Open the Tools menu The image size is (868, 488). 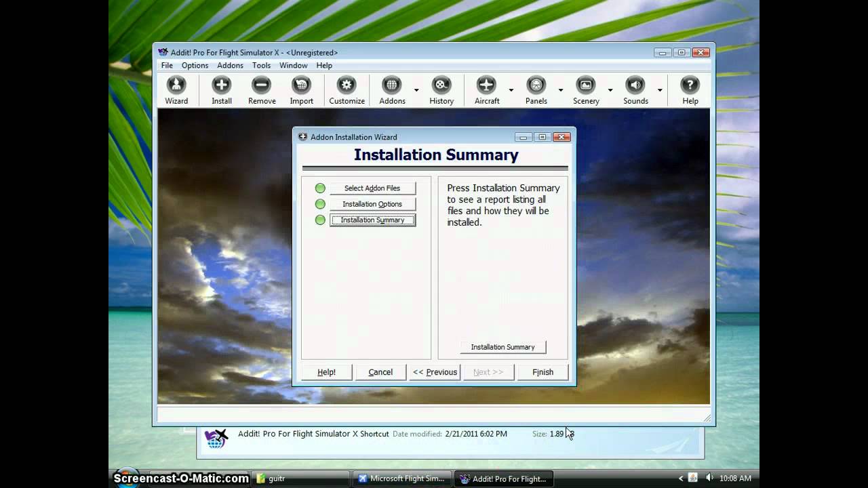(x=261, y=66)
